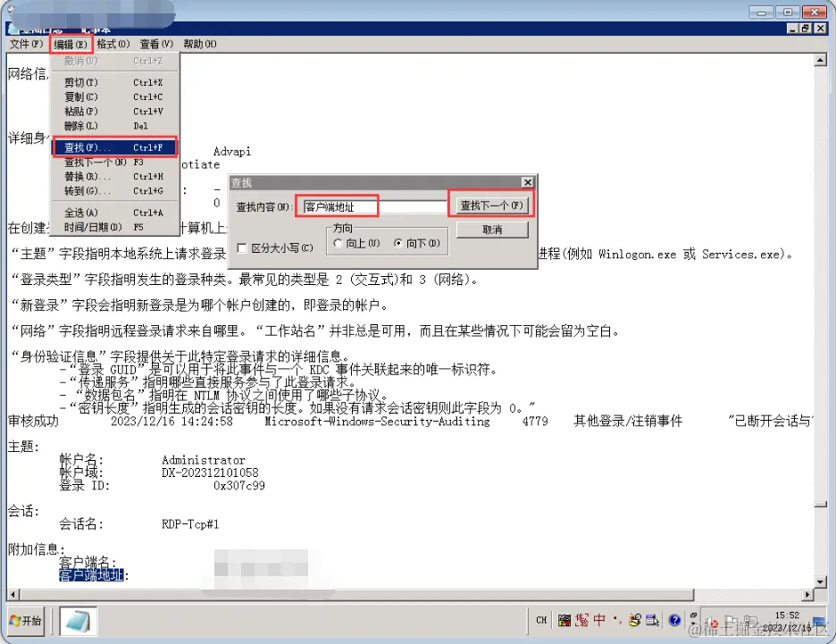Click DX-202312101058 account domain text
The width and height of the screenshot is (836, 644).
(210, 473)
